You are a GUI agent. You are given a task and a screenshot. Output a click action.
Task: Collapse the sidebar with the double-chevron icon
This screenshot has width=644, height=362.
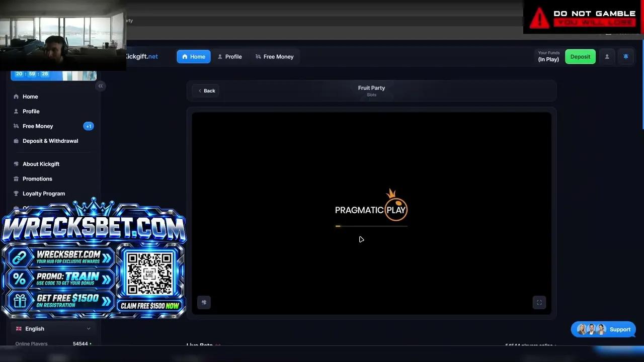pos(100,86)
